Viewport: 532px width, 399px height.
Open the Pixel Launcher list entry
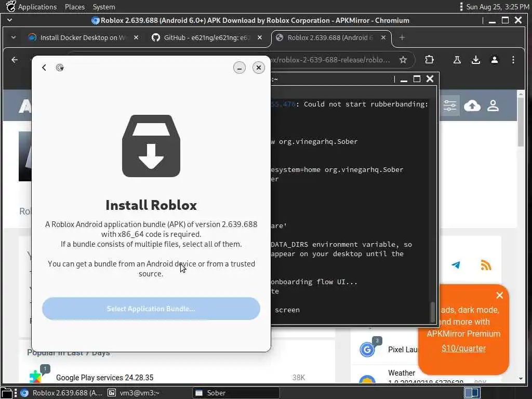403,350
